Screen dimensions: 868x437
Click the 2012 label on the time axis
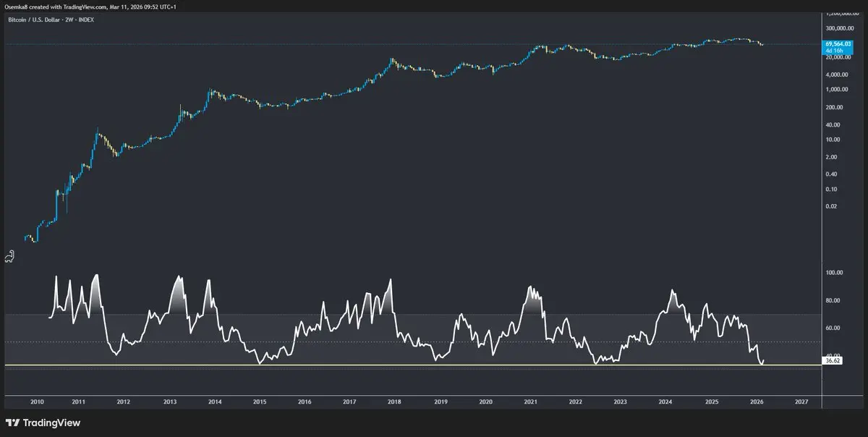point(124,401)
